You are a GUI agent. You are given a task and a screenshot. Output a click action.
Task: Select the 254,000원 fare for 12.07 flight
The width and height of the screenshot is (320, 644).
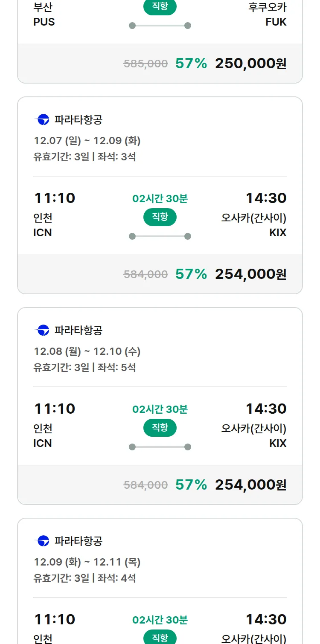250,274
